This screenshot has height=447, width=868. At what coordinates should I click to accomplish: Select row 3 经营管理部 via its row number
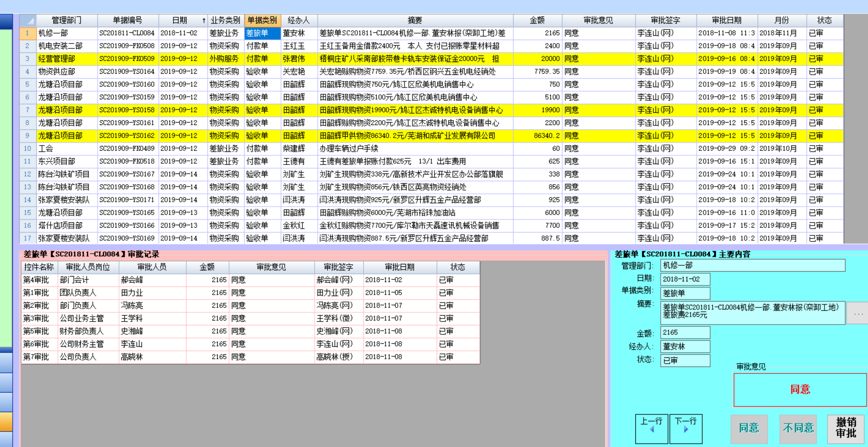(28, 59)
